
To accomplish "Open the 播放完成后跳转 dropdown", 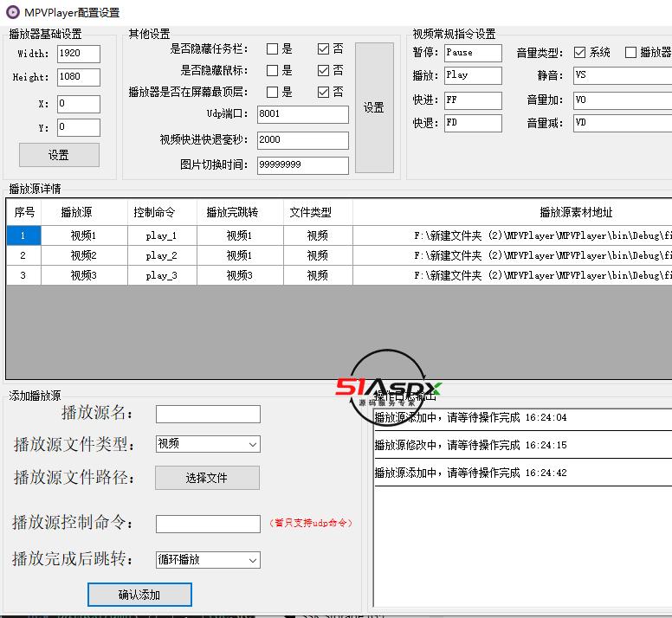I will (208, 560).
